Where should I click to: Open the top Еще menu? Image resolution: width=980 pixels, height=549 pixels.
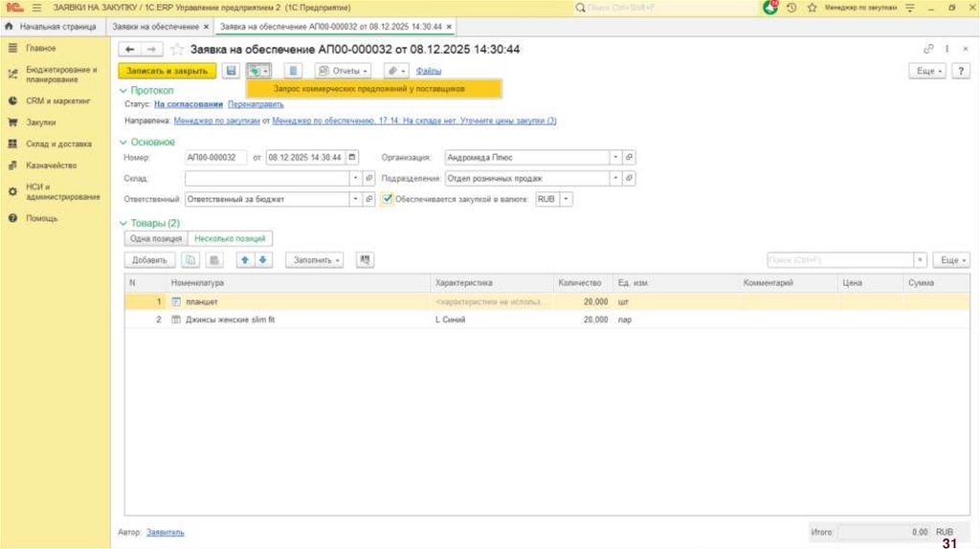[928, 71]
